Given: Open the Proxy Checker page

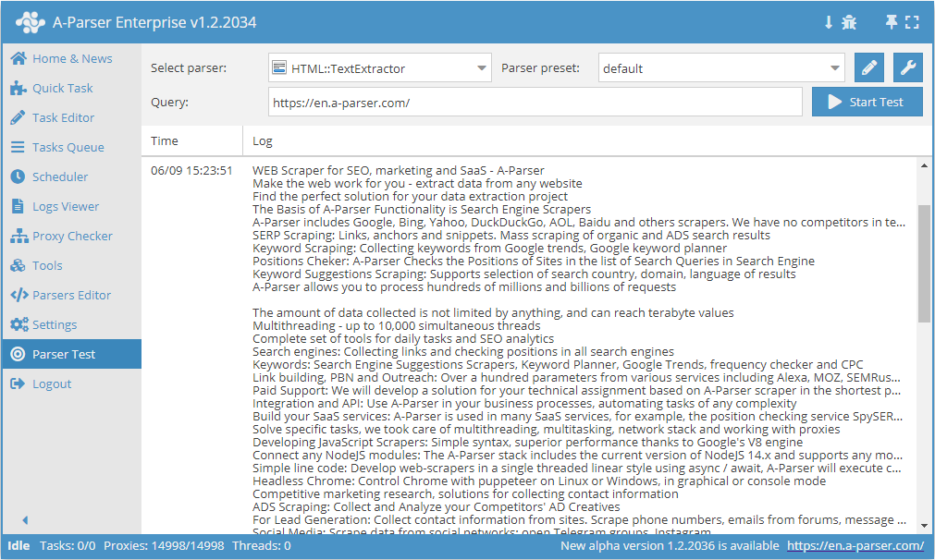Looking at the screenshot, I should [x=71, y=236].
